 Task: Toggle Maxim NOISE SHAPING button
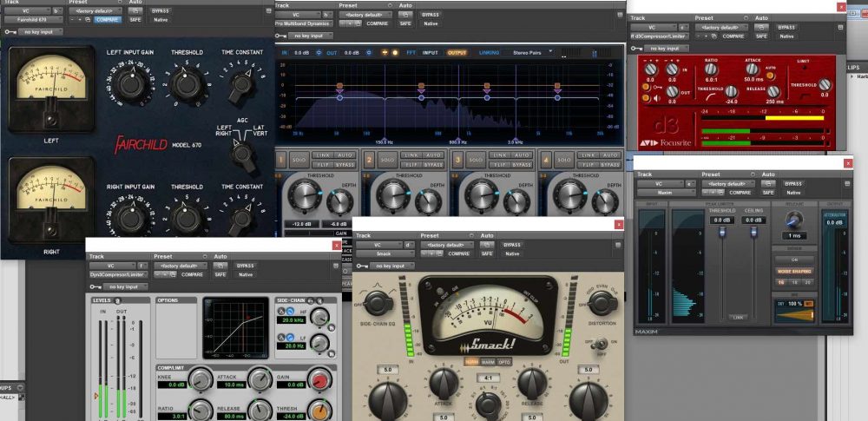tap(794, 272)
